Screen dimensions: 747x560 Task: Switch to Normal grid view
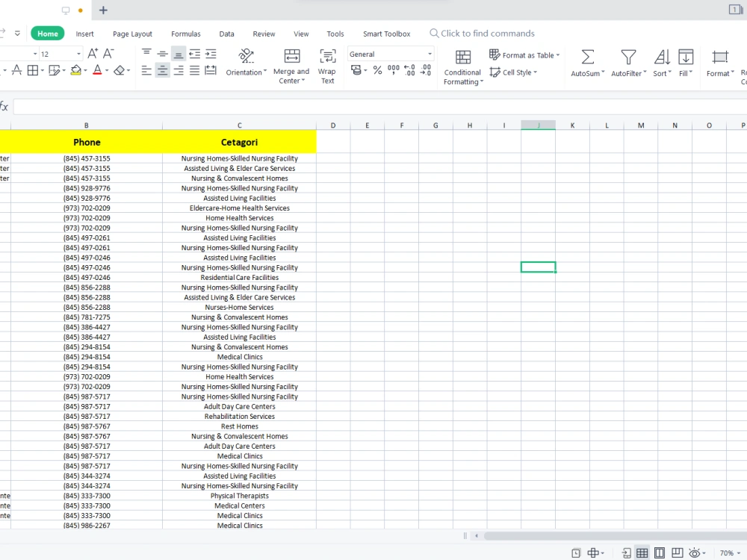pyautogui.click(x=642, y=553)
